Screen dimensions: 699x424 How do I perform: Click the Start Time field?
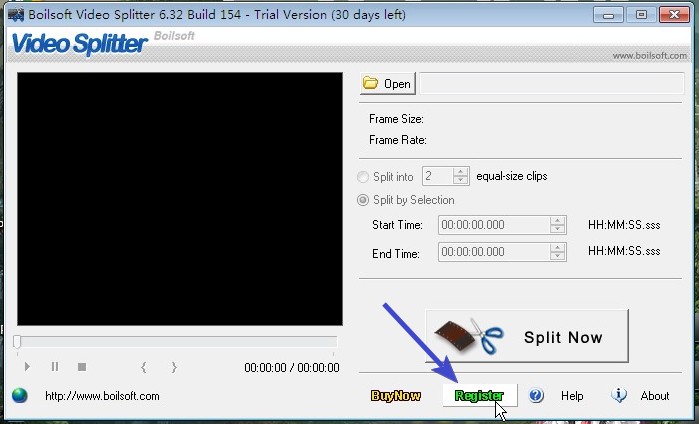494,225
